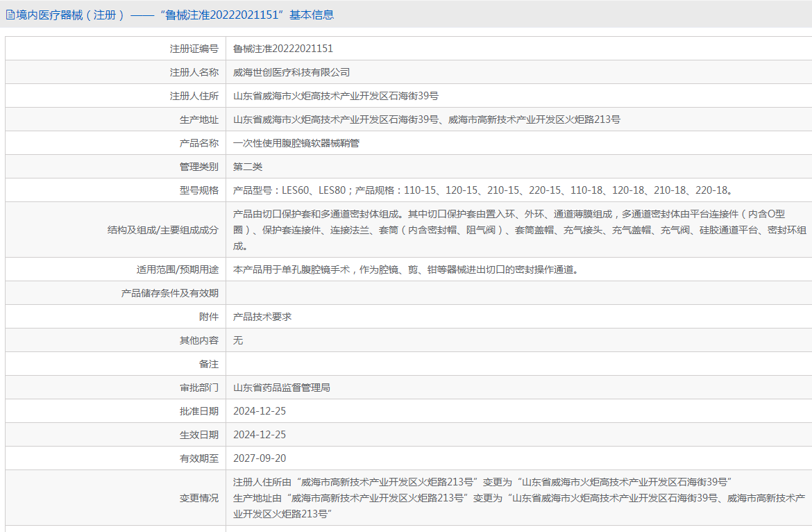Click the value 无 in 其他内容 row

(x=237, y=340)
